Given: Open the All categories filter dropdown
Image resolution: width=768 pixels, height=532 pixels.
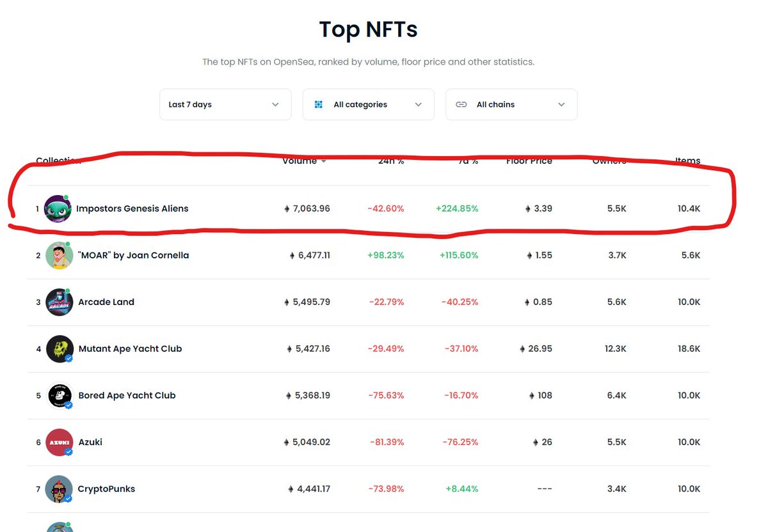Looking at the screenshot, I should pos(369,104).
